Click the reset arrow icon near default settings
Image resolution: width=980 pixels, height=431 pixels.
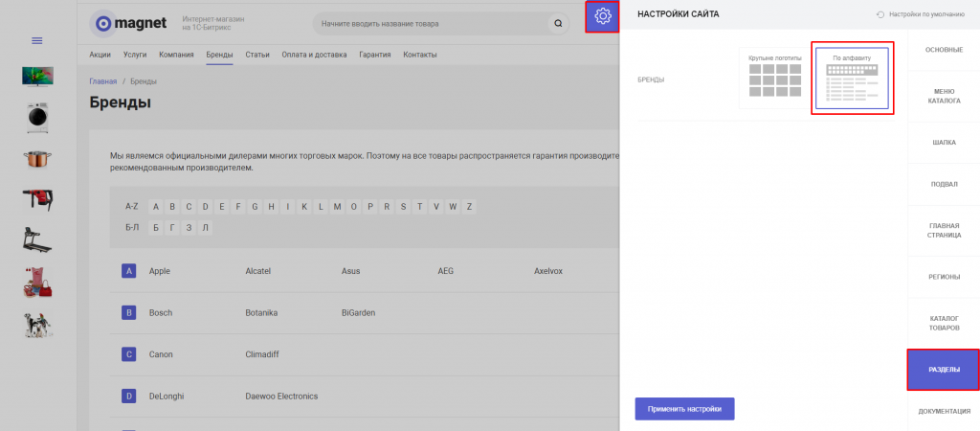click(x=880, y=14)
